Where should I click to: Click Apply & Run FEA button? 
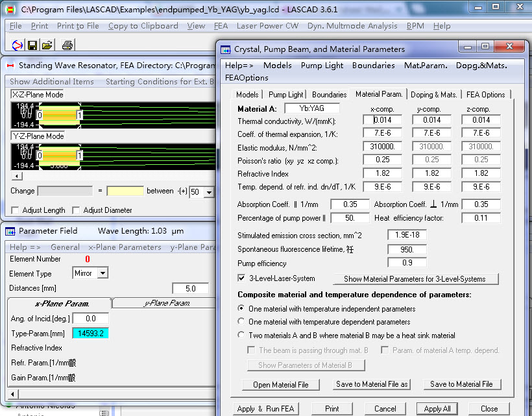point(265,409)
